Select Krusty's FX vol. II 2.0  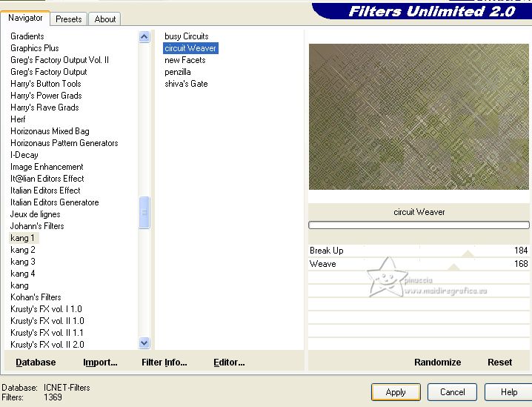[47, 345]
